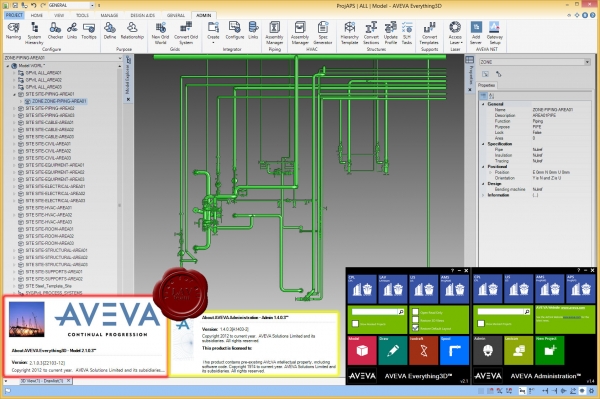Open the Hierarchy Template tool
The image size is (600, 399).
point(349,33)
